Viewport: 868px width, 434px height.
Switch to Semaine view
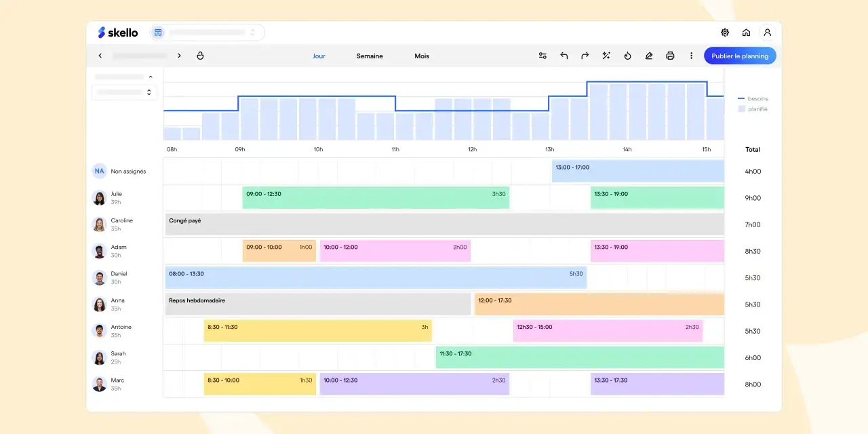click(370, 56)
